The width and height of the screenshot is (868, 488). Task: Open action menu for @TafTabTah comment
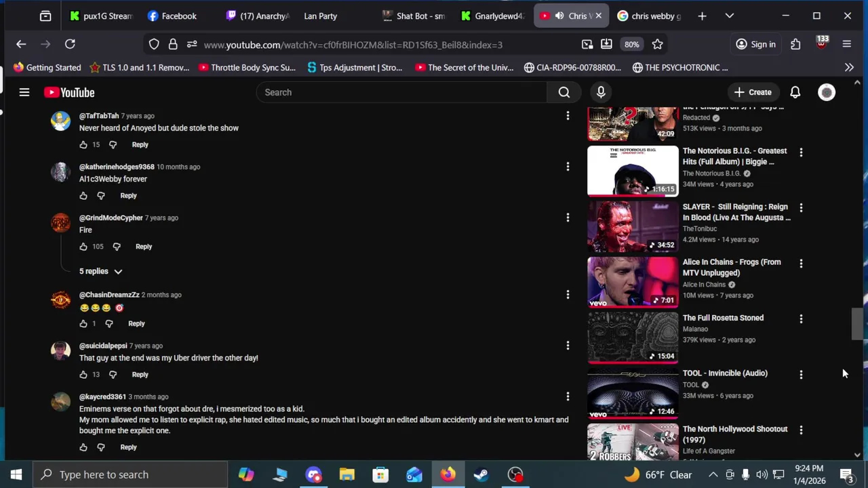pyautogui.click(x=568, y=116)
